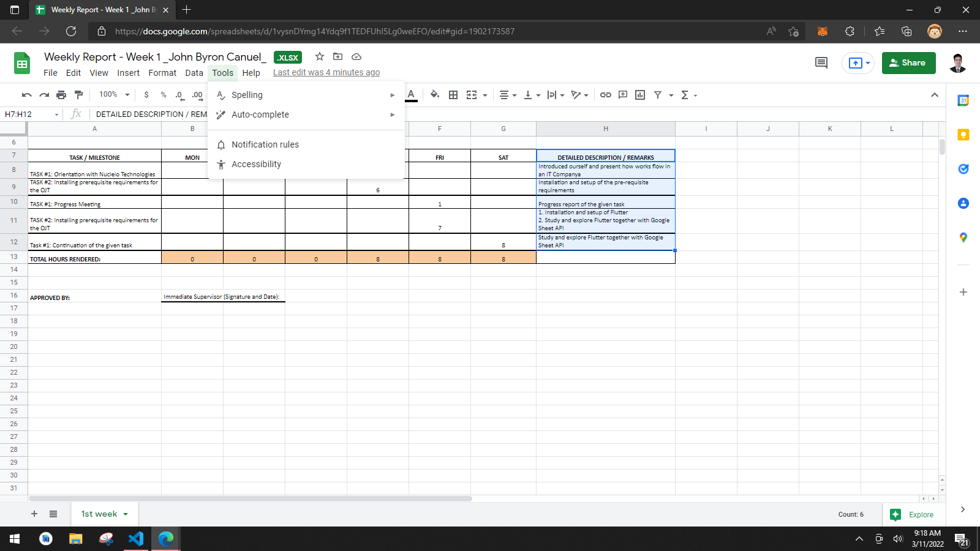Print the spreadsheet
This screenshot has height=551, width=980.
61,95
